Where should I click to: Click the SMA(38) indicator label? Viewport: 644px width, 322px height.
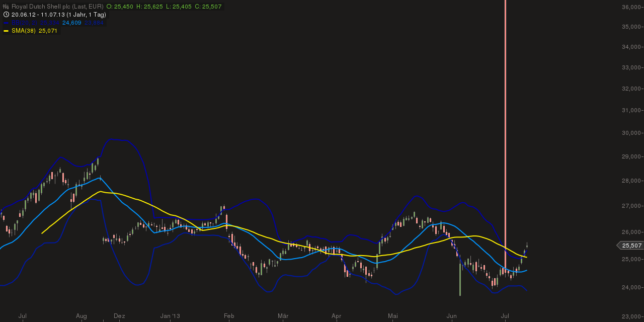tap(24, 31)
